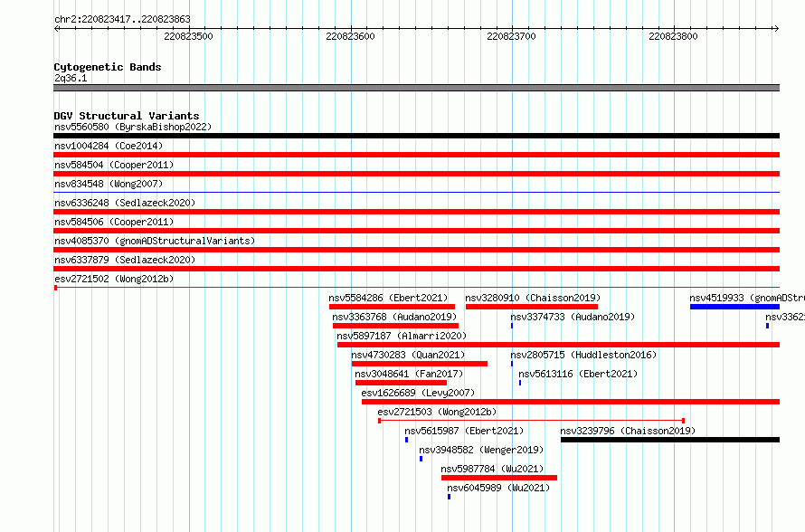Open variant nsv584504 (Cooper2011)
This screenshot has width=805, height=532.
point(114,165)
